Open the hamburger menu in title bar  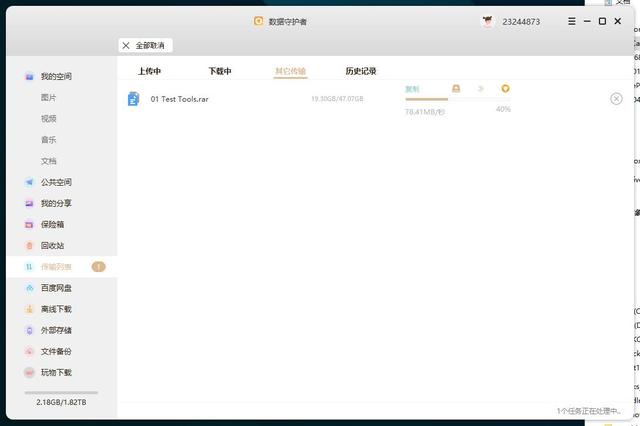572,21
